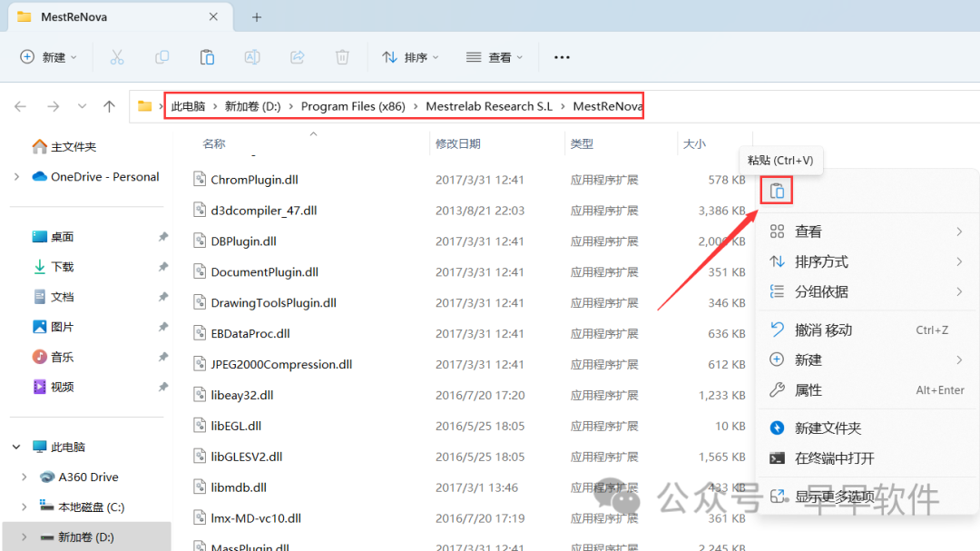Open 分组依据 submenu in context menu
This screenshot has width=980, height=551.
pyautogui.click(x=821, y=291)
